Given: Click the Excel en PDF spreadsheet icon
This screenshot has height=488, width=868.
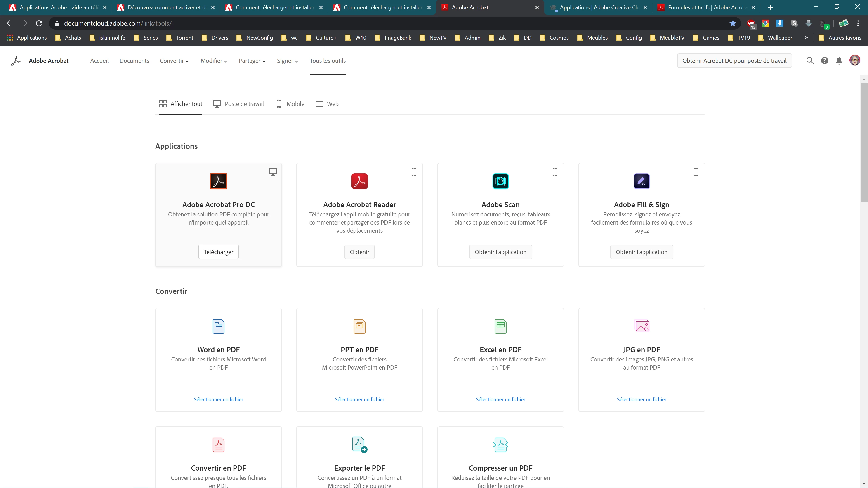Looking at the screenshot, I should (x=500, y=326).
